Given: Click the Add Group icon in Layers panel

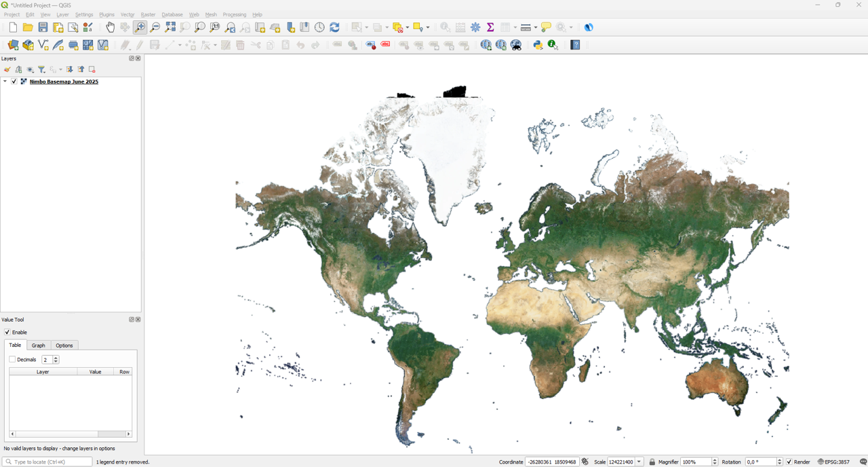Looking at the screenshot, I should tap(18, 69).
